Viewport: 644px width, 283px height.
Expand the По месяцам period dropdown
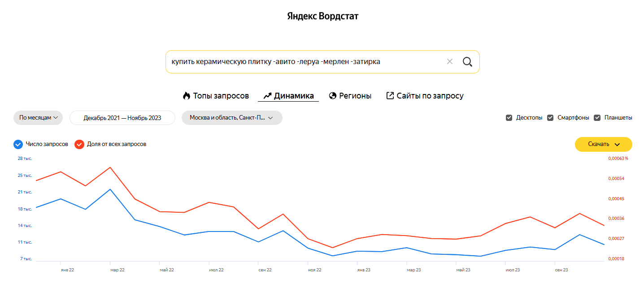[x=38, y=118]
